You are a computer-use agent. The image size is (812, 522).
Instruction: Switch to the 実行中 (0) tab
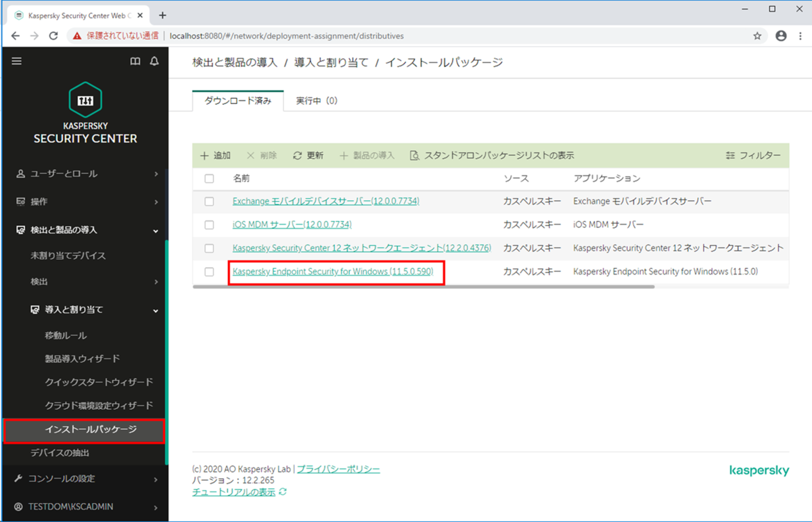pyautogui.click(x=316, y=100)
